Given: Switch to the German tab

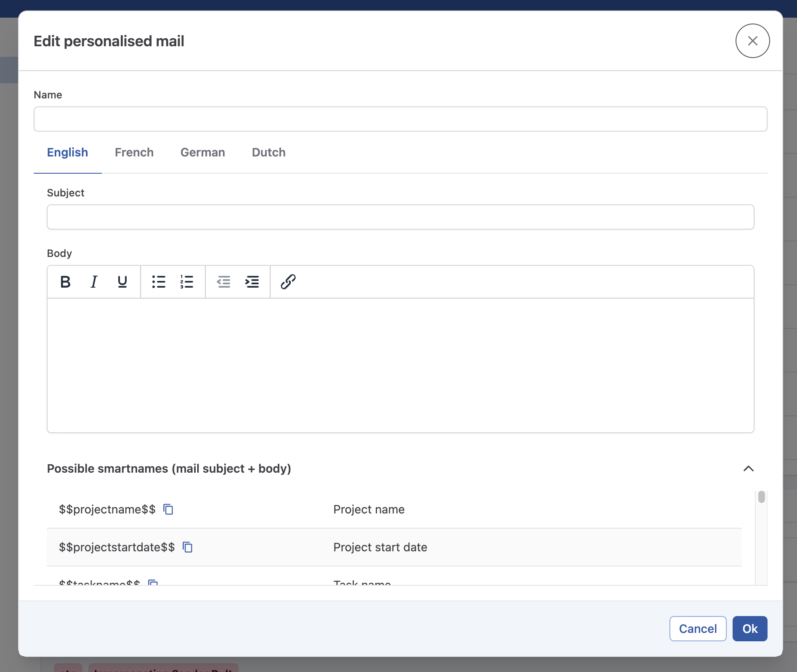Looking at the screenshot, I should pos(202,152).
